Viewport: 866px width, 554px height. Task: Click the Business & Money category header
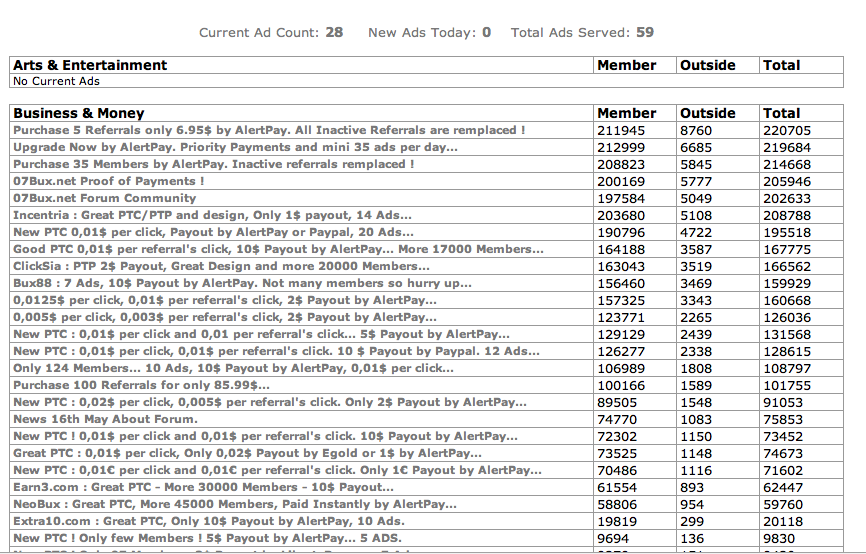pyautogui.click(x=79, y=113)
